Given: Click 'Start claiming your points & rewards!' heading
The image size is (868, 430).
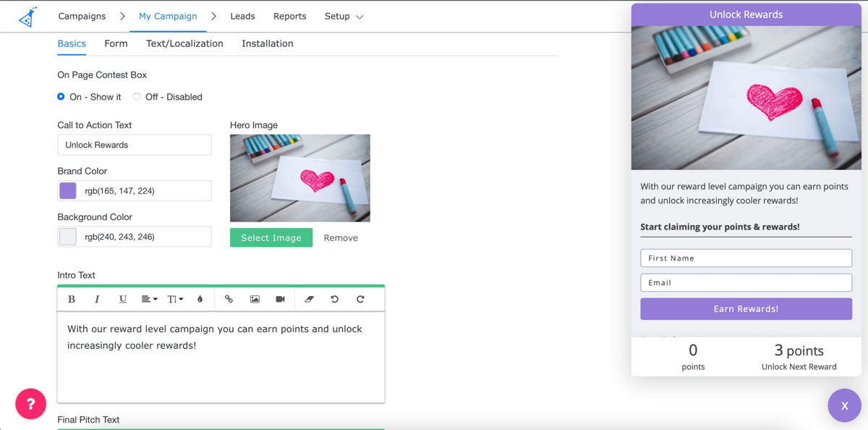Looking at the screenshot, I should (x=720, y=227).
